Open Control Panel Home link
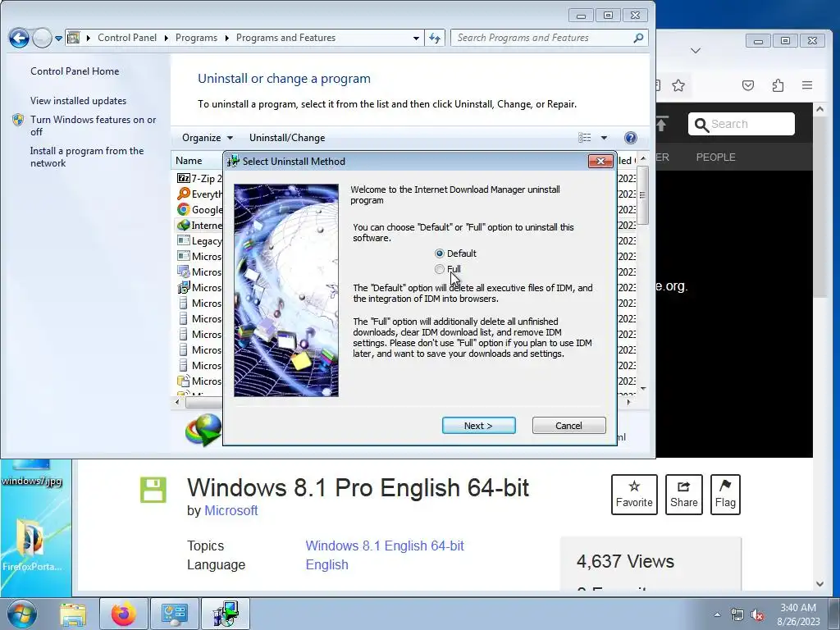Image resolution: width=840 pixels, height=630 pixels. 75,71
